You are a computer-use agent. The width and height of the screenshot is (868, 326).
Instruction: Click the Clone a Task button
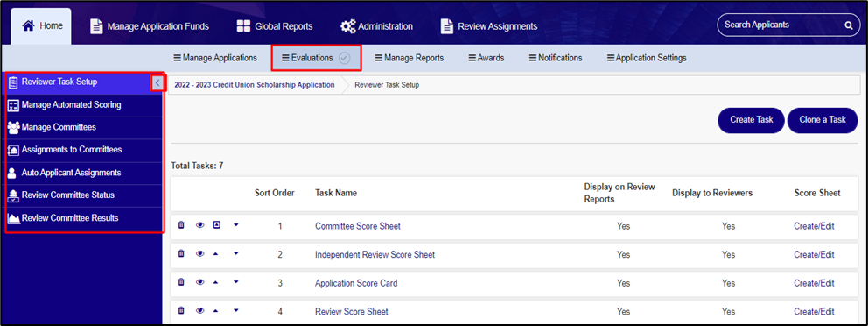coord(822,120)
